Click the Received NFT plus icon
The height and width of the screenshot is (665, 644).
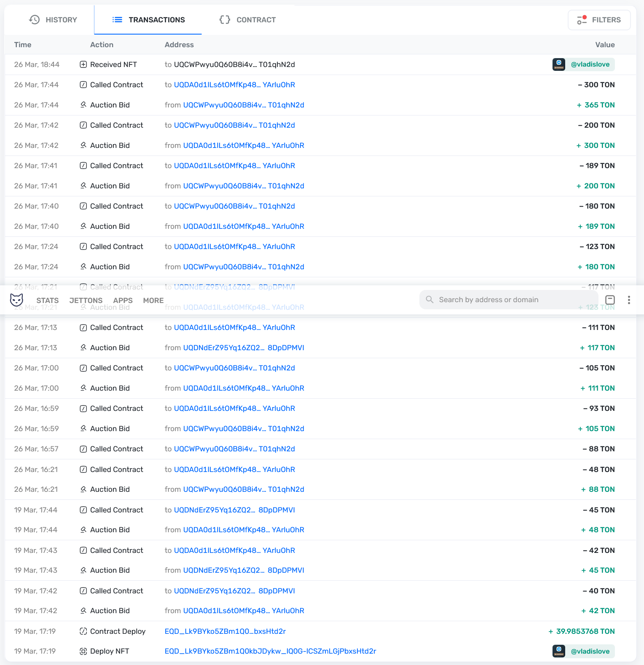tap(83, 64)
